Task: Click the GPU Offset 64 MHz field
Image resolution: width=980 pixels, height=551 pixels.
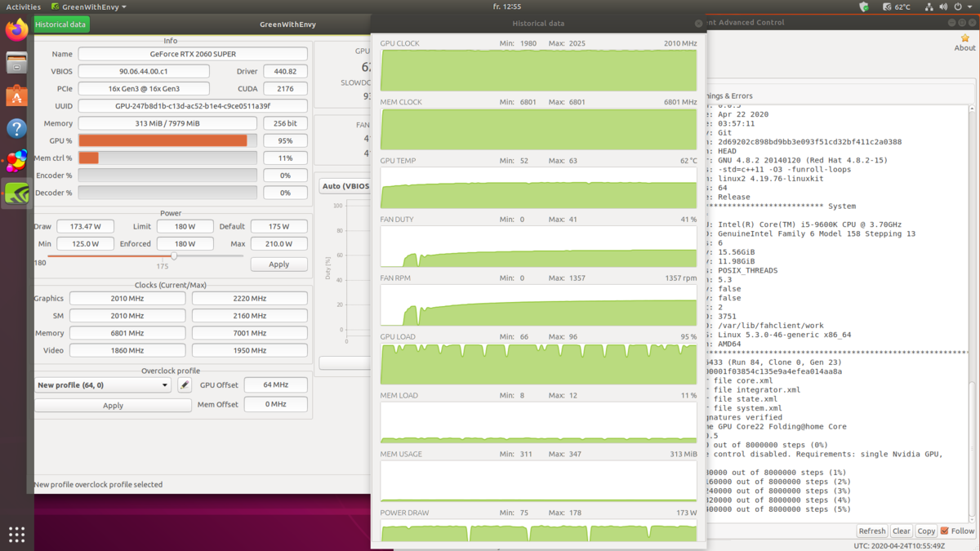Action: (x=275, y=384)
